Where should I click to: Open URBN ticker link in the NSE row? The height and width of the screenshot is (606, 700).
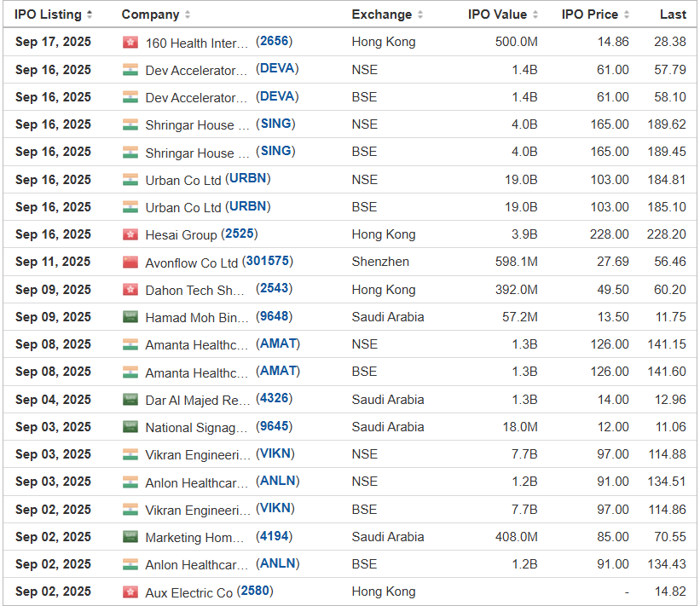[248, 178]
